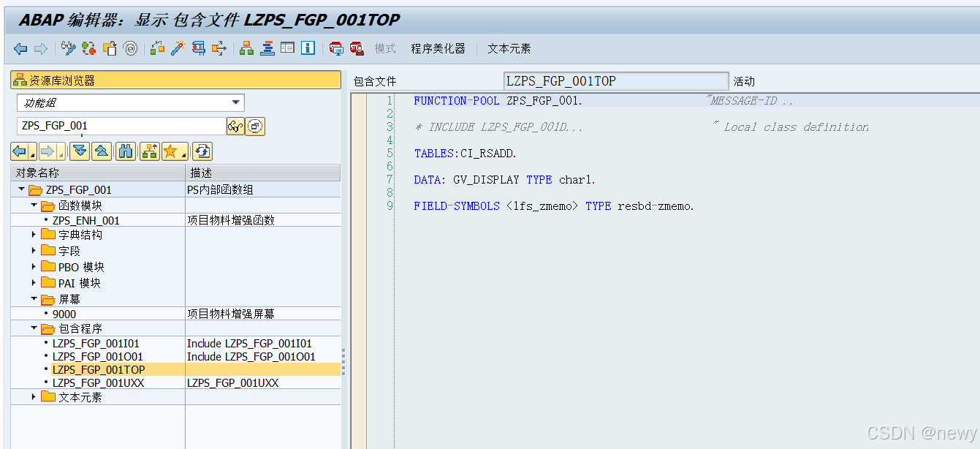Select function module ZPS_ENH_001
980x449 pixels.
click(86, 220)
